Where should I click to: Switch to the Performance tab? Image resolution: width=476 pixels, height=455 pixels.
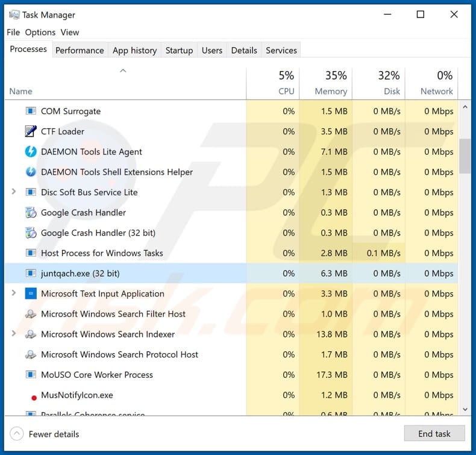80,50
